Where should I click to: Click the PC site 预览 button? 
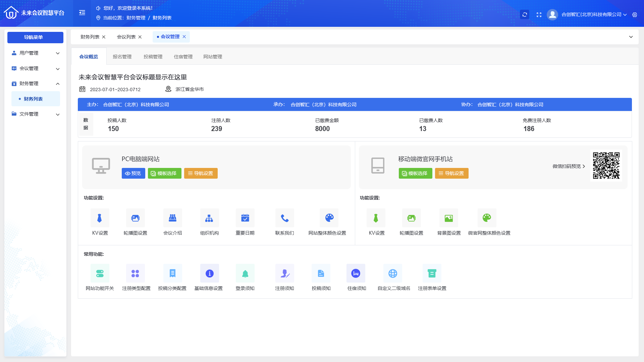[133, 173]
